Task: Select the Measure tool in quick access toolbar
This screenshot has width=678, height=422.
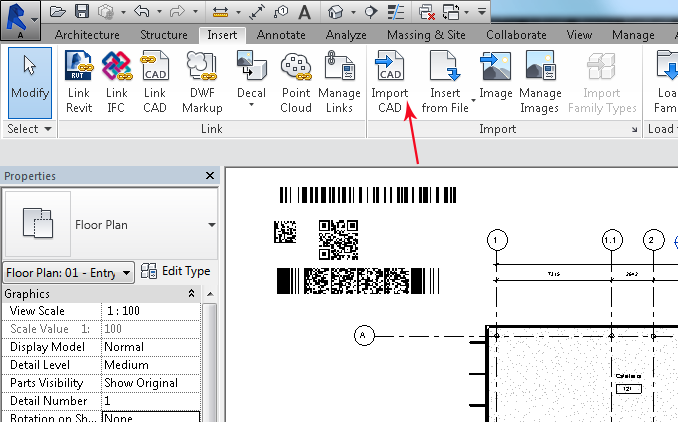Action: click(221, 12)
